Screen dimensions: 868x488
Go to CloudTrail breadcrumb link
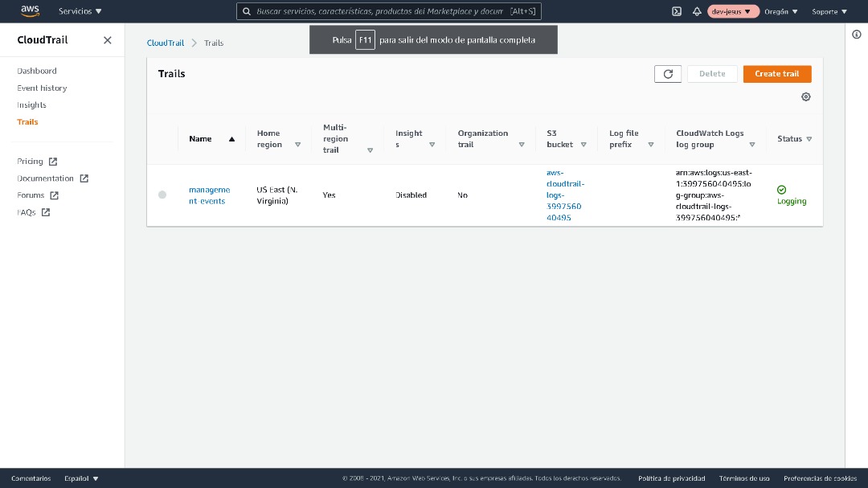click(165, 43)
